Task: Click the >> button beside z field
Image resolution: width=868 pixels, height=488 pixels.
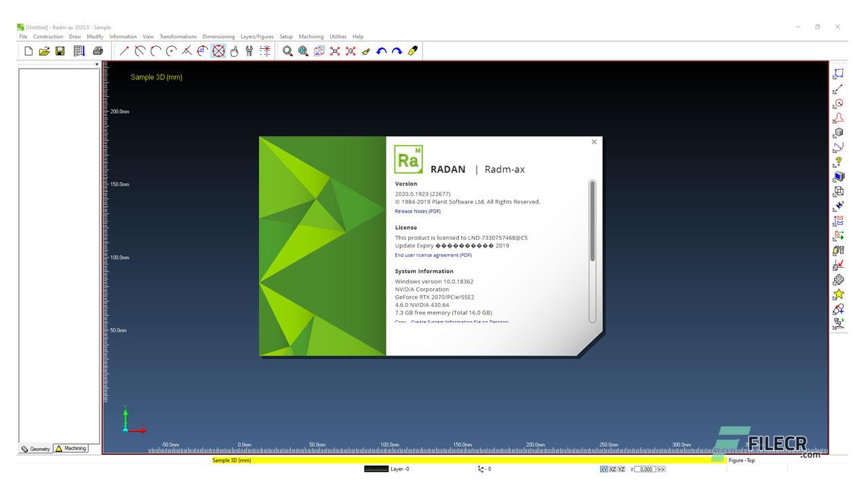Action: coord(660,469)
